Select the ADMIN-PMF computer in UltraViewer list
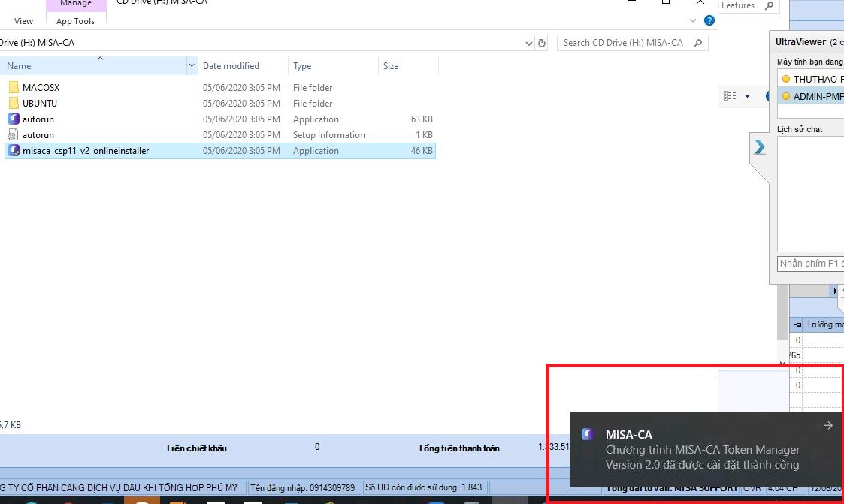 (811, 96)
